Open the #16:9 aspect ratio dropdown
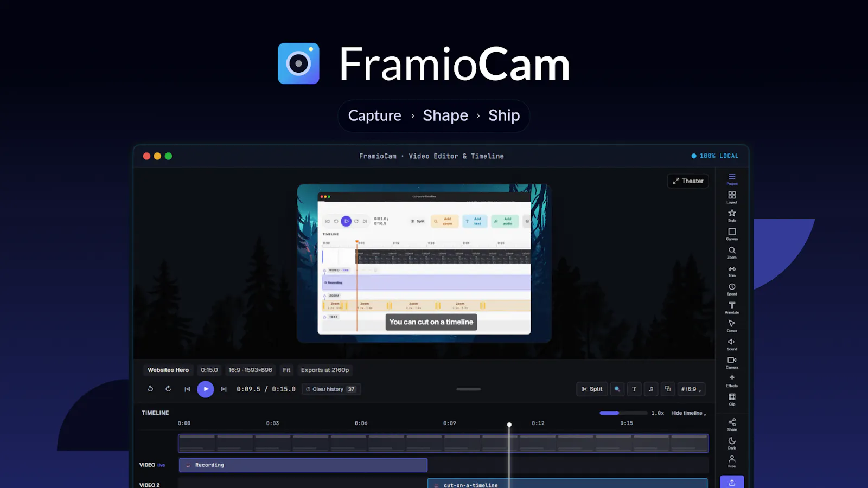Screen dimensions: 868x488 point(691,389)
